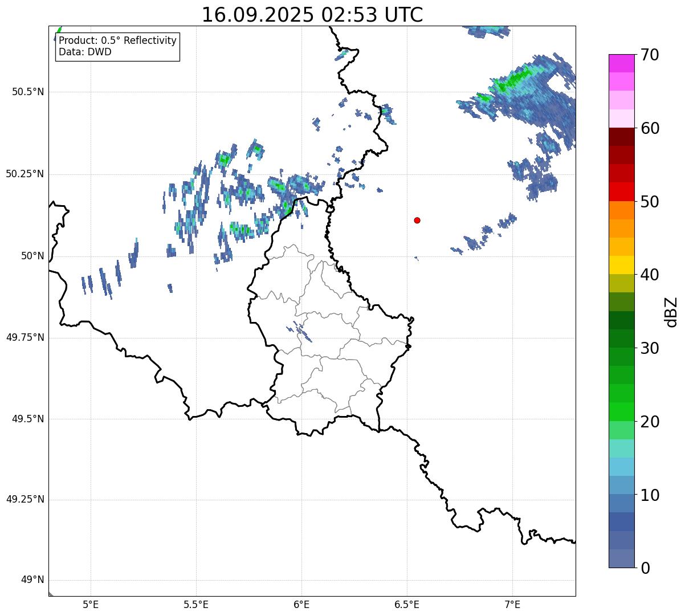Click the 49.5°N latitude label
This screenshot has width=685, height=616.
tap(28, 419)
